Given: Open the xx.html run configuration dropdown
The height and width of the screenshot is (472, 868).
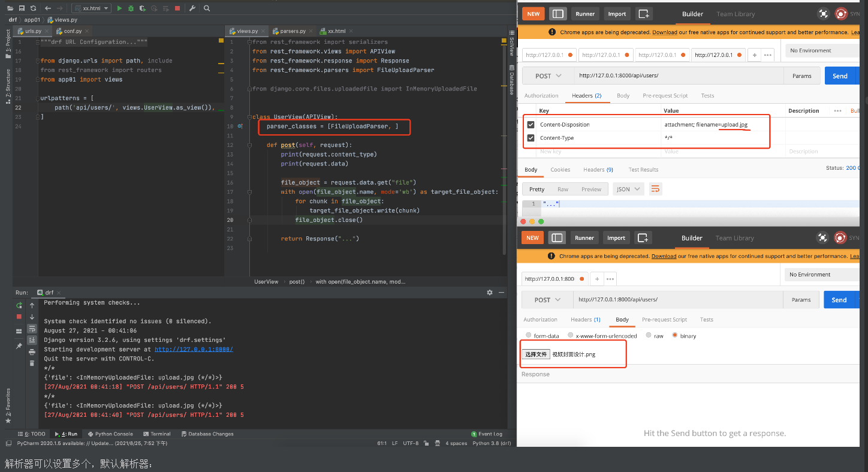Looking at the screenshot, I should [91, 8].
